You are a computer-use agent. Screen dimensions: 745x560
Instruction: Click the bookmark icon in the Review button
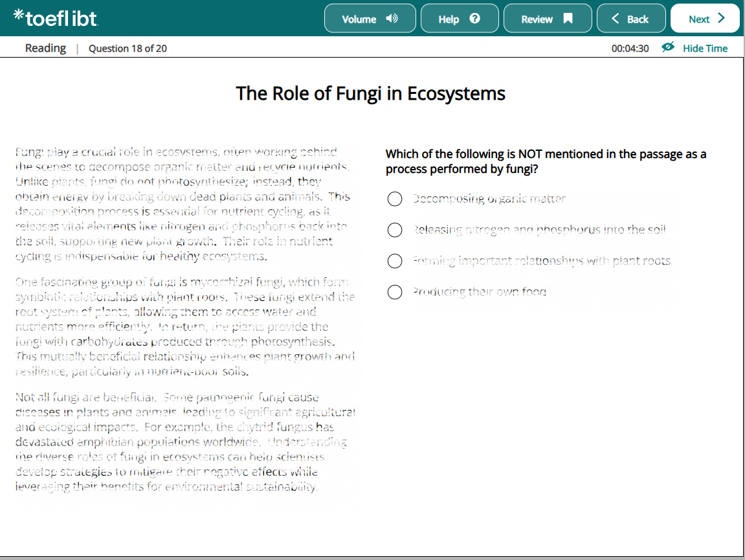pyautogui.click(x=568, y=19)
